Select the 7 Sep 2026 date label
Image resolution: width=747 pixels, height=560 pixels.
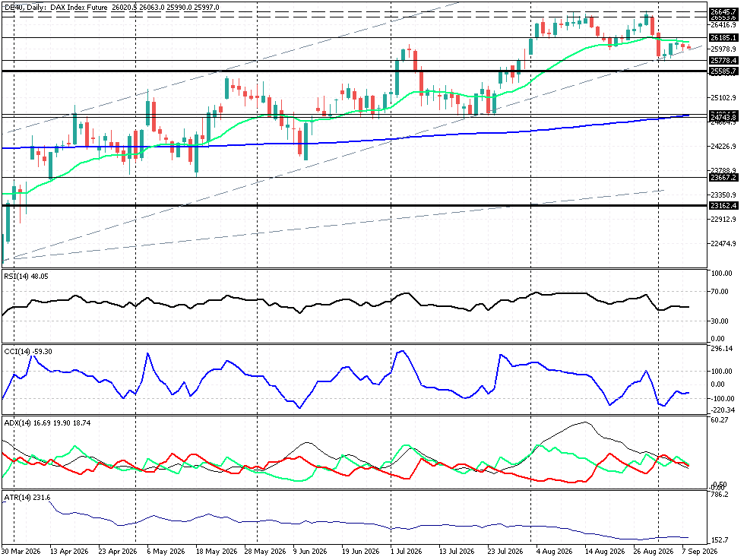coord(699,552)
